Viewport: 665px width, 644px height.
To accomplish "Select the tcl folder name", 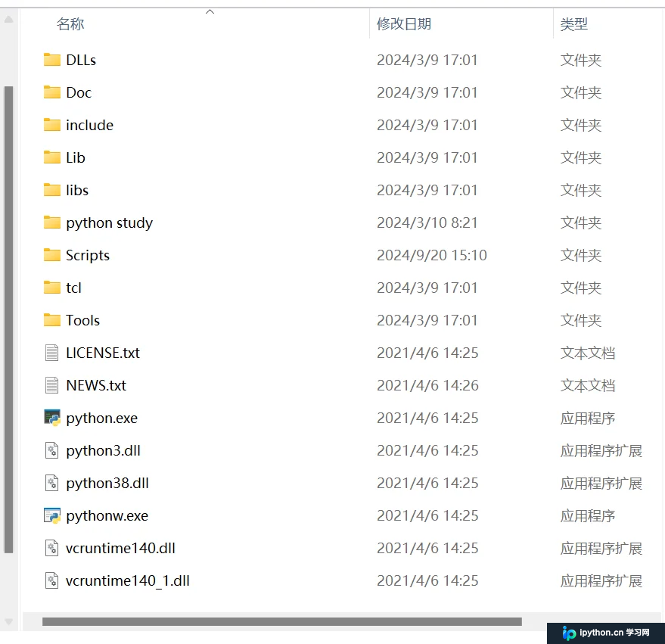I will pyautogui.click(x=73, y=288).
